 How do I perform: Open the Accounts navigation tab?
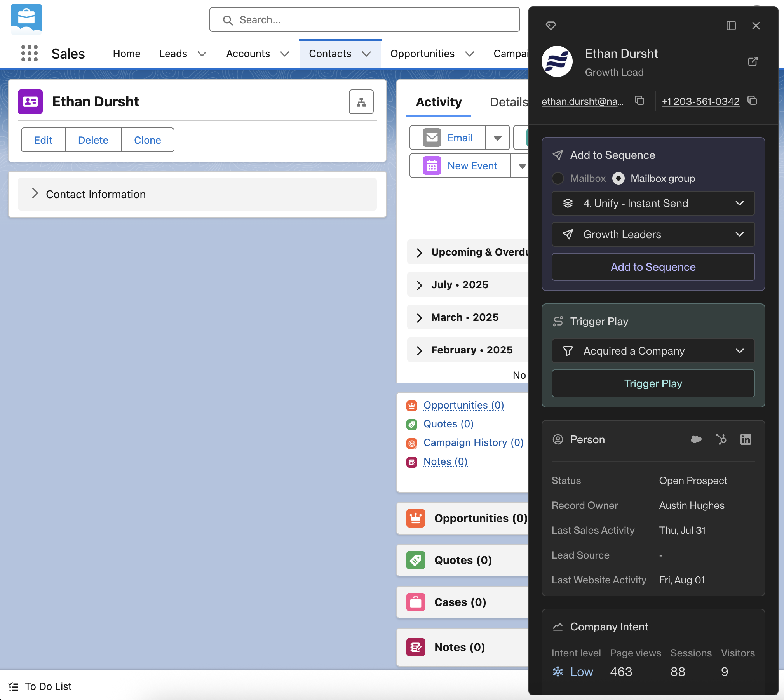click(248, 54)
